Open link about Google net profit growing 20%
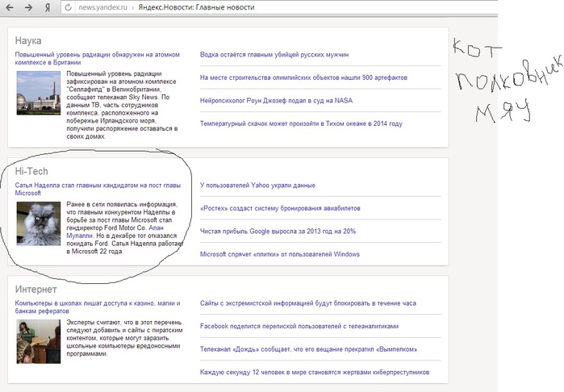Screen dimensions: 564x392 (278, 231)
